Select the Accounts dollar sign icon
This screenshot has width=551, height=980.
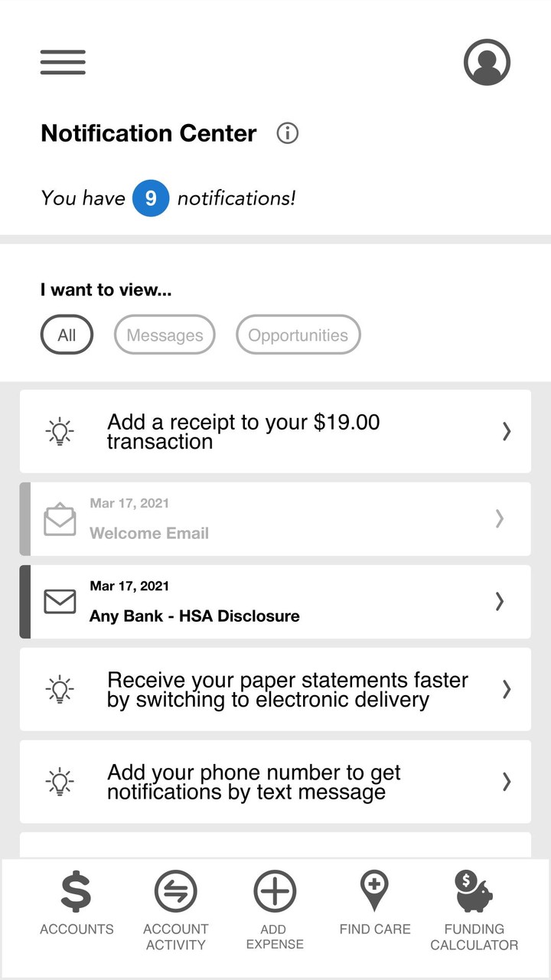pyautogui.click(x=76, y=890)
